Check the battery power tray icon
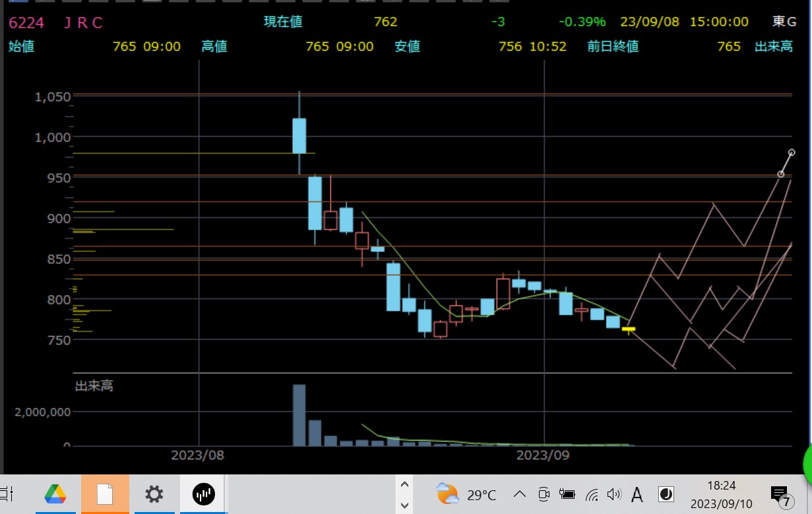The width and height of the screenshot is (812, 514). [567, 494]
